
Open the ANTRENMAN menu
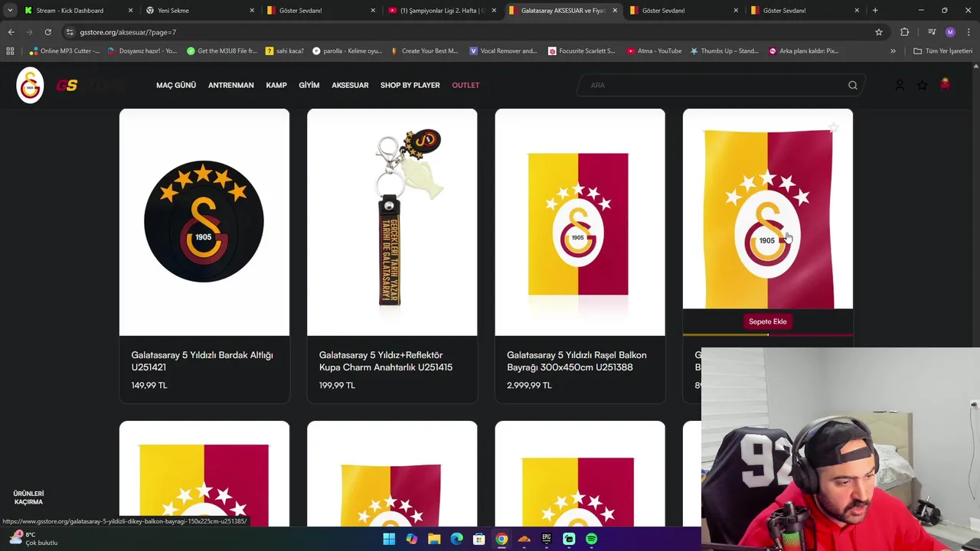click(x=230, y=85)
